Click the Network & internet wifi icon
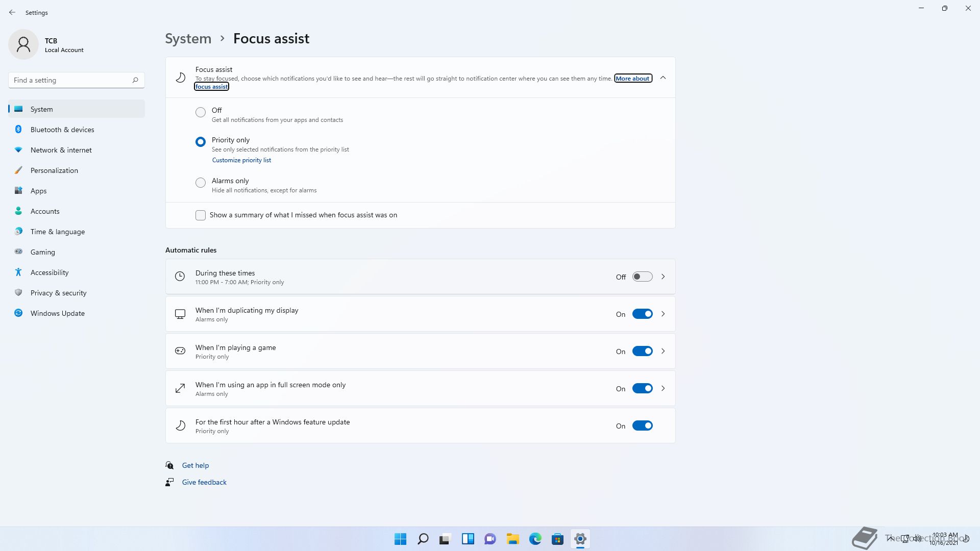This screenshot has height=551, width=980. [18, 149]
